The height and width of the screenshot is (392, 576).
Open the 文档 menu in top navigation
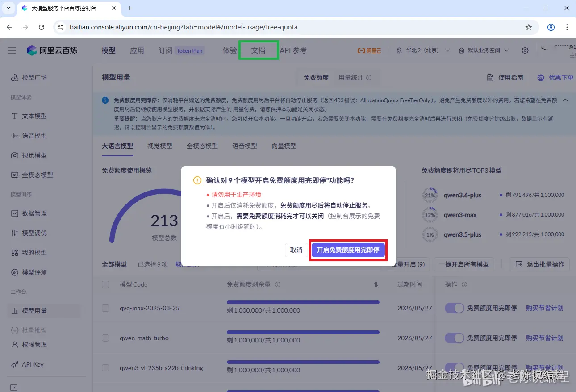point(259,50)
